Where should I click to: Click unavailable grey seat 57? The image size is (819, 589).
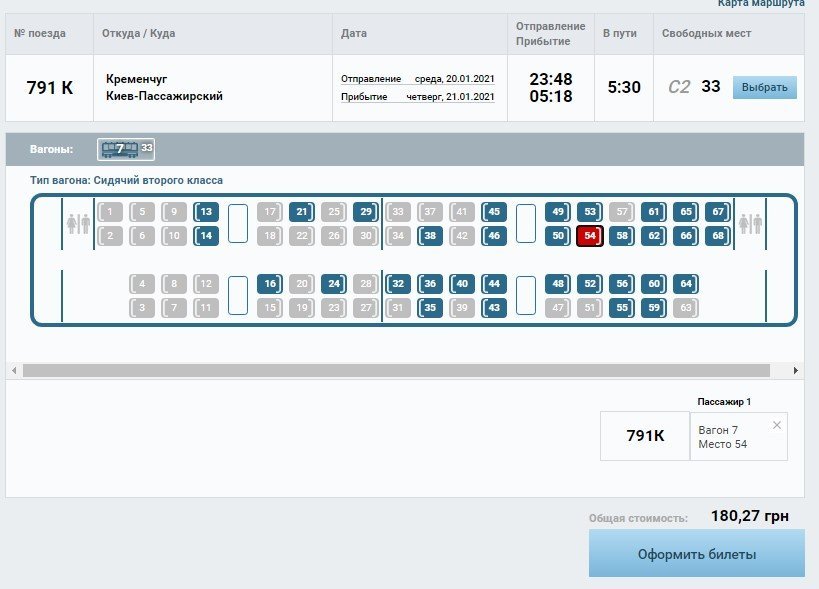pos(622,212)
